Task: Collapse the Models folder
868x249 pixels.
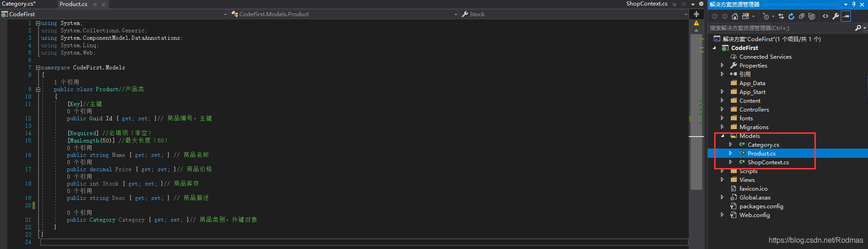Action: coord(722,136)
